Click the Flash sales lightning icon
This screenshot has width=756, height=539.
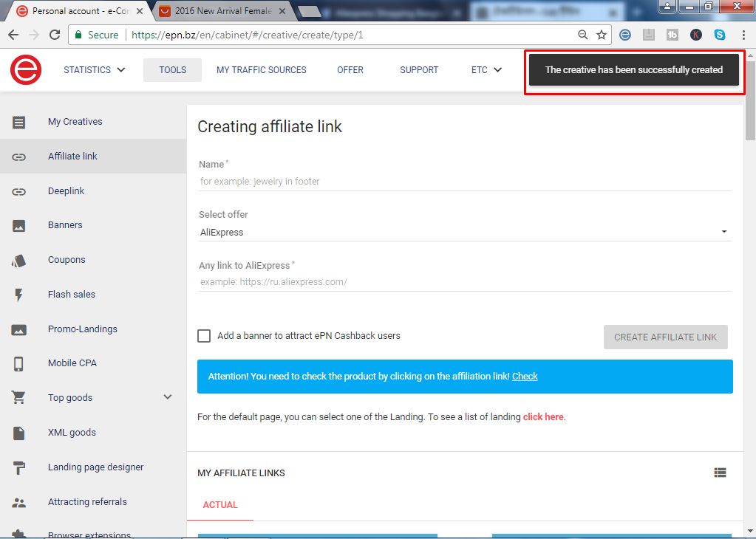pos(18,295)
